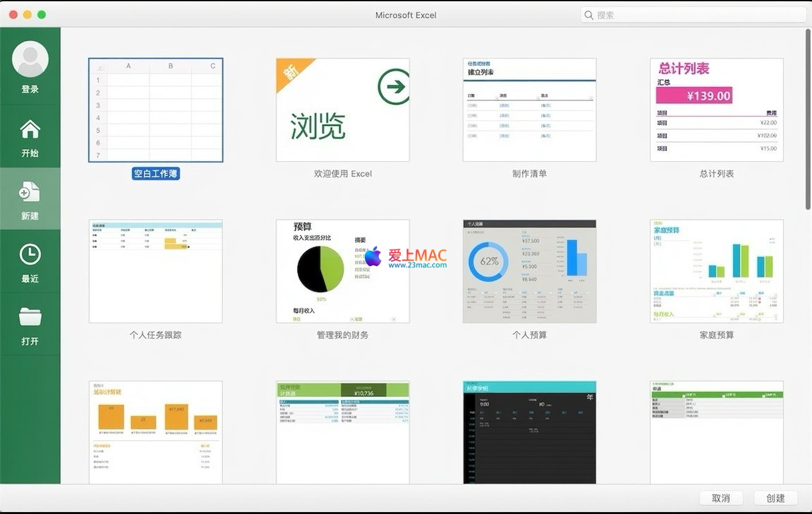812x514 pixels.
Task: Select the 个人任务跟踪 template
Action: tap(155, 271)
